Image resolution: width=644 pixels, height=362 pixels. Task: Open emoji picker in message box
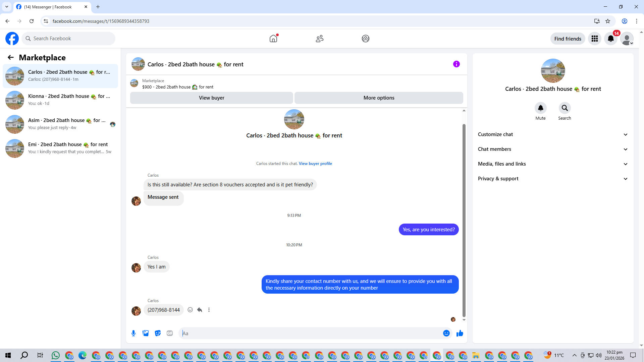446,333
